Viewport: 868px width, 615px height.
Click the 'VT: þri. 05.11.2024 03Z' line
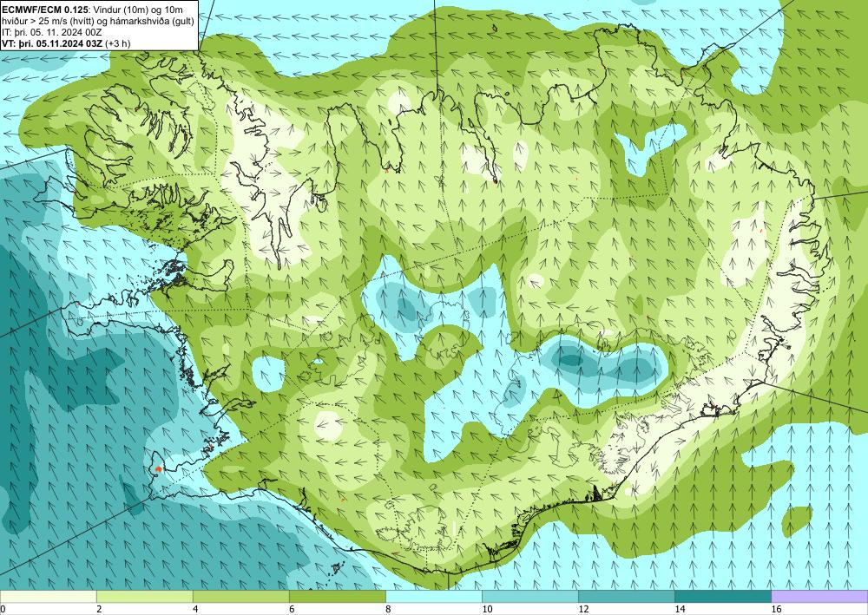pos(53,43)
